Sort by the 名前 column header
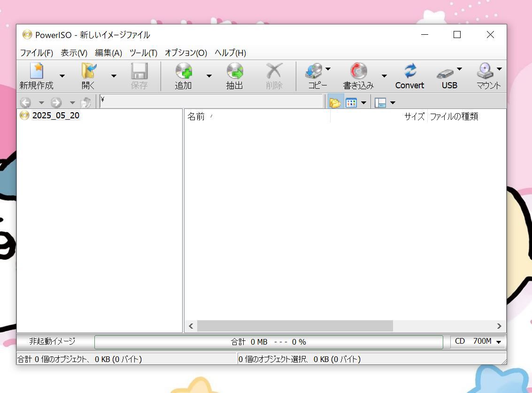This screenshot has width=532, height=393. point(257,116)
